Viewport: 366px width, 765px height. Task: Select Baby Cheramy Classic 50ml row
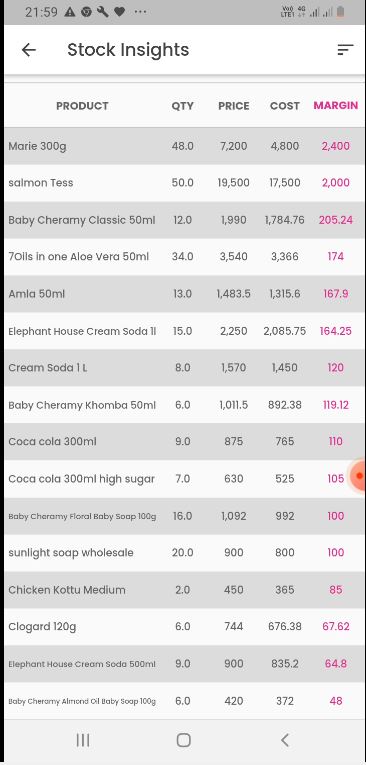[184, 220]
